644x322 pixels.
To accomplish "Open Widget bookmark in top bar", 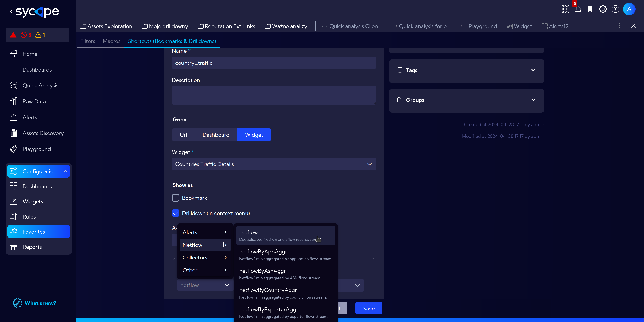I will point(519,26).
